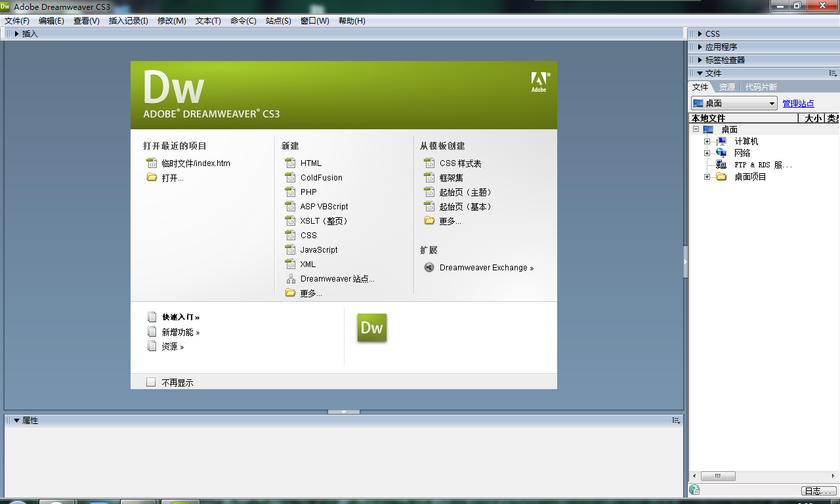The height and width of the screenshot is (504, 840).
Task: Expand the 插入 panel bar
Action: pyautogui.click(x=16, y=34)
